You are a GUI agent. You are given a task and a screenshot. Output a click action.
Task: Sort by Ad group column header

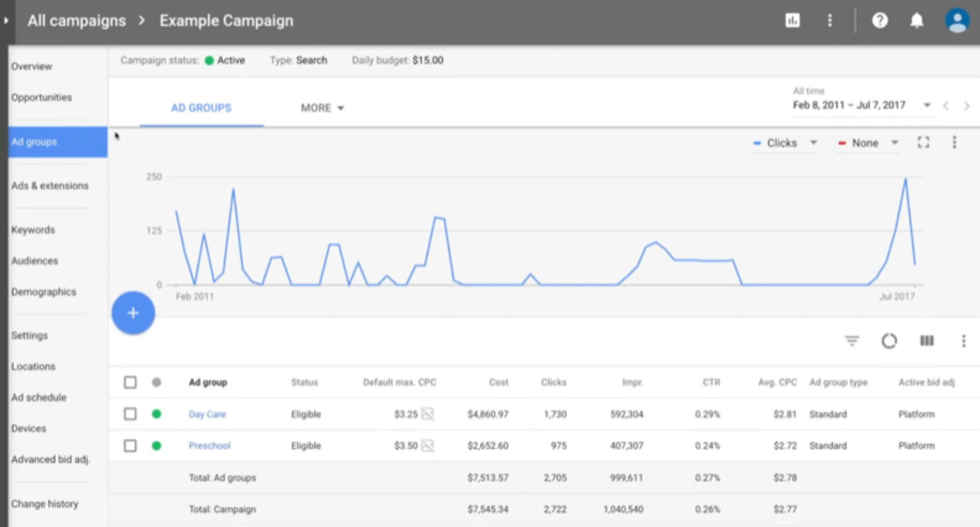click(208, 382)
